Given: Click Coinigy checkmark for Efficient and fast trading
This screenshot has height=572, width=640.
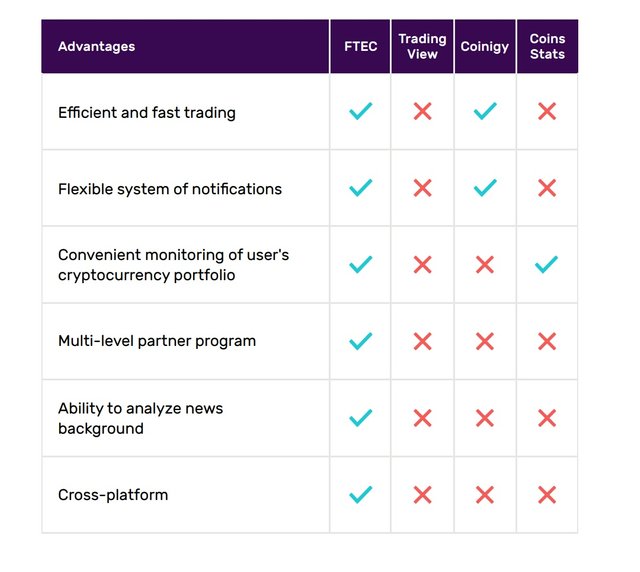Looking at the screenshot, I should 485,111.
